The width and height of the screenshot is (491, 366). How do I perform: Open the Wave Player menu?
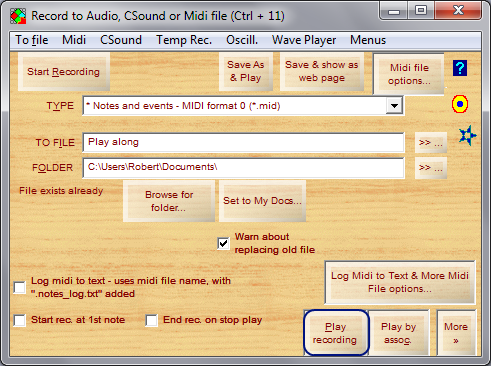[x=304, y=40]
